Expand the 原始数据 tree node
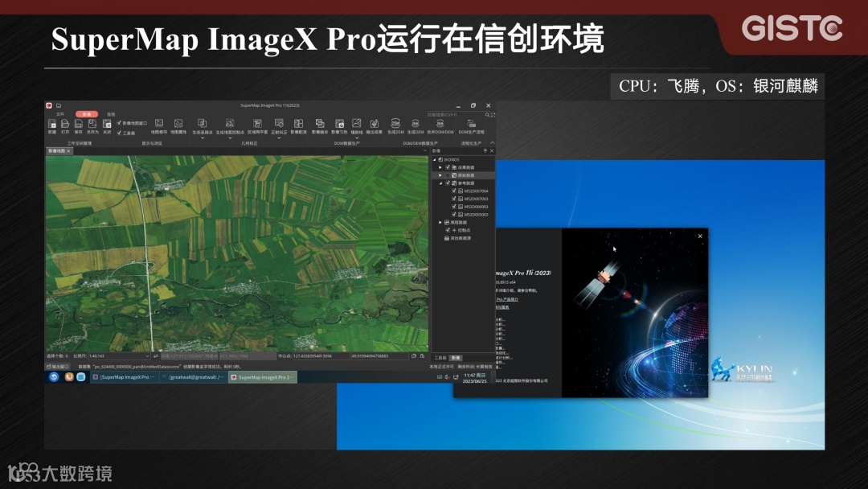This screenshot has height=489, width=868. (440, 175)
